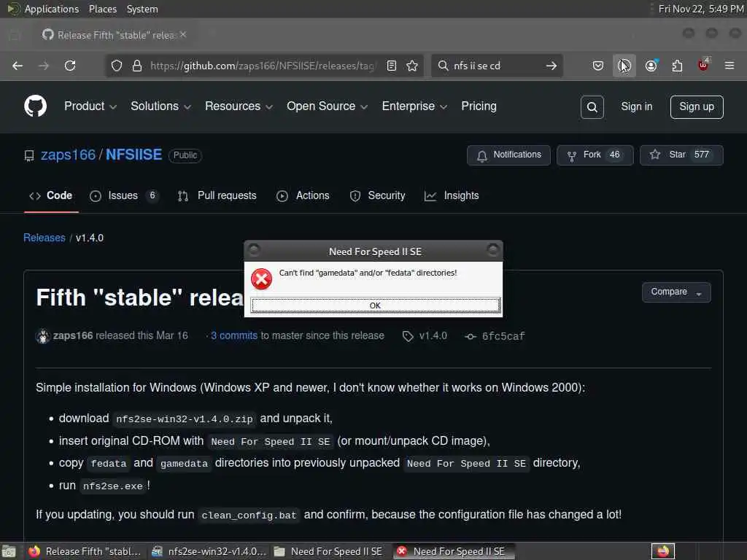This screenshot has width=747, height=560.
Task: Open the Actions tab
Action: (x=303, y=195)
